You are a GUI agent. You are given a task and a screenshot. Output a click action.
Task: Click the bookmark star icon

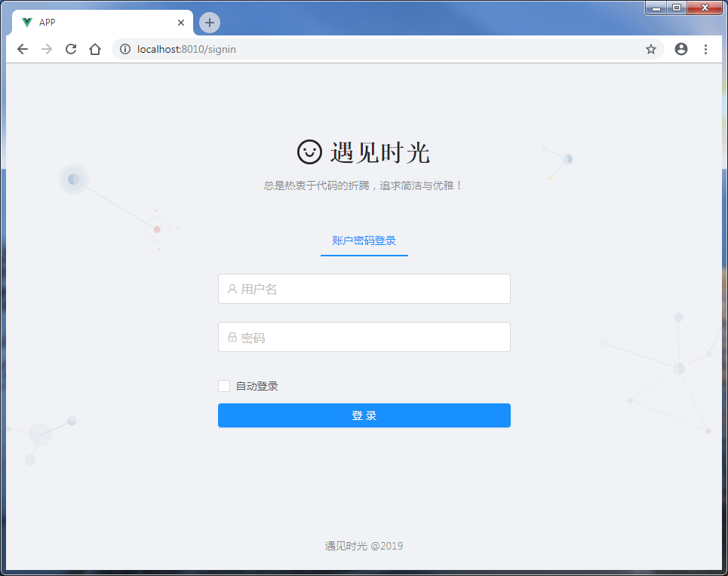coord(650,49)
